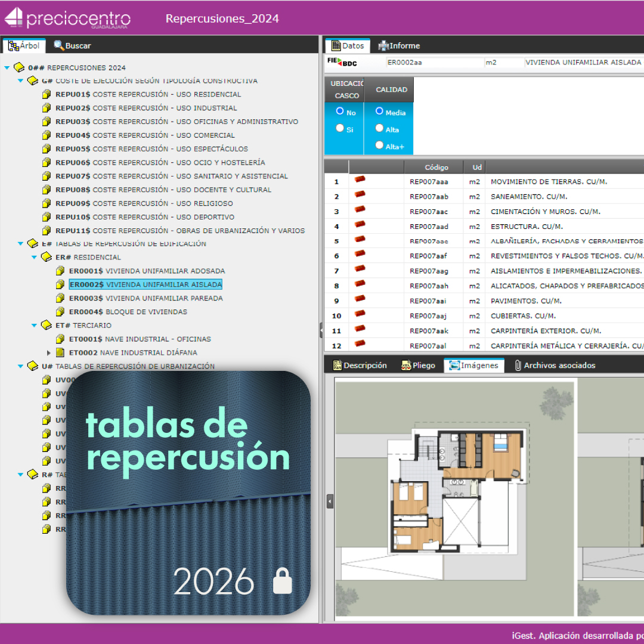Click the image panel collapse arrow handle
This screenshot has width=644, height=644.
(x=330, y=501)
